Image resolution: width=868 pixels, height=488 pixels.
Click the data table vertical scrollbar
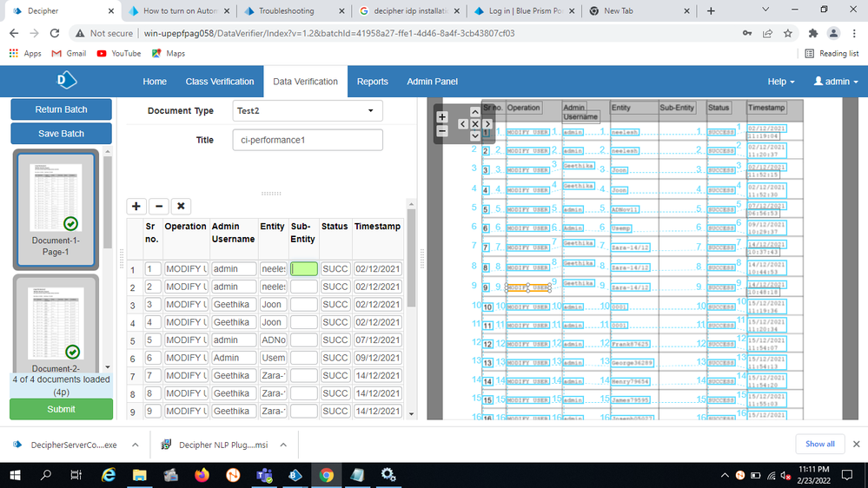pos(411,260)
